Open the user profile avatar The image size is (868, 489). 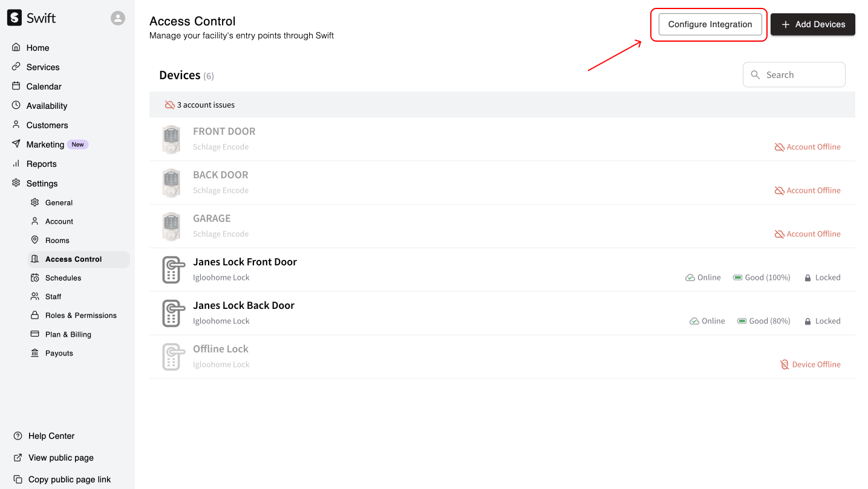coord(118,18)
